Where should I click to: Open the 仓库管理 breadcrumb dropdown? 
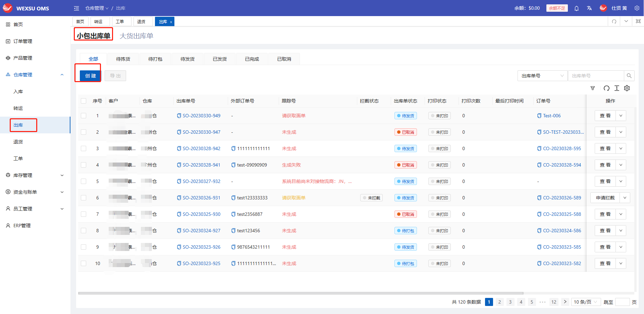pos(97,8)
